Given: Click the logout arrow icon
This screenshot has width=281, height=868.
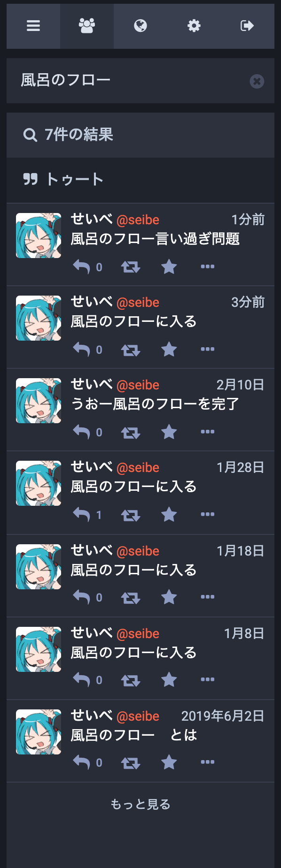Looking at the screenshot, I should 248,26.
